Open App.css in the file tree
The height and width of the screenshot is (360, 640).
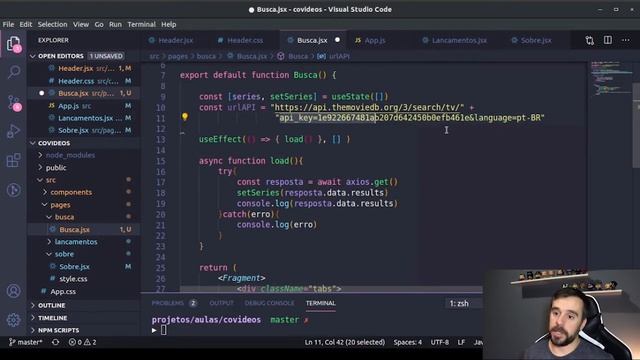pyautogui.click(x=84, y=291)
